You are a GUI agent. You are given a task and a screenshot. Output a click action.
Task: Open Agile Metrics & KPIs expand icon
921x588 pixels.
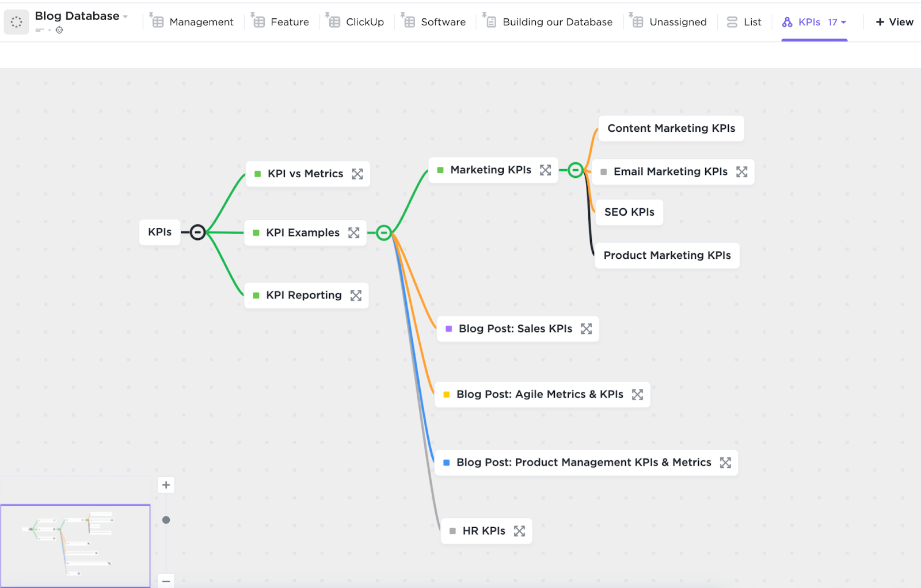[x=637, y=394]
